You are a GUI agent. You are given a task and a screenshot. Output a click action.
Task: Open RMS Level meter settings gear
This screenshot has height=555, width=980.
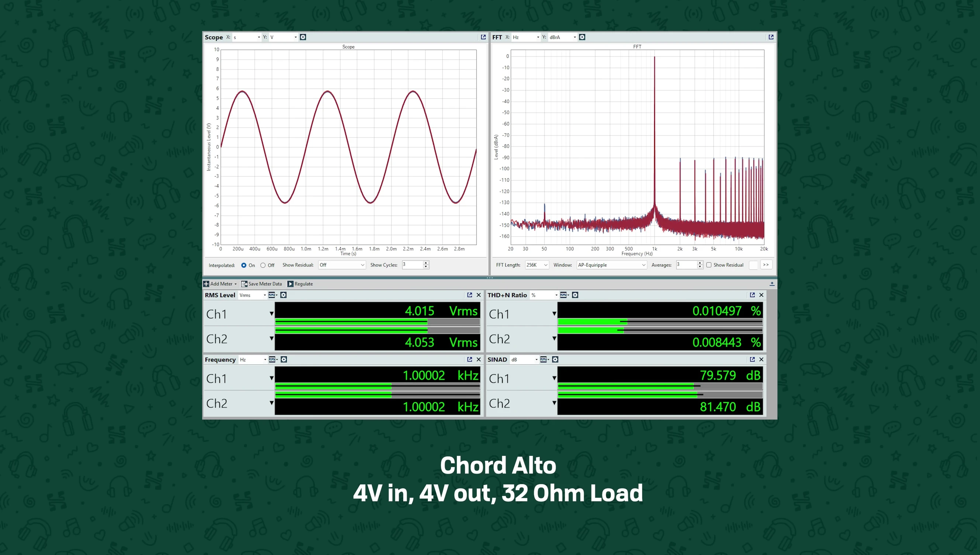[283, 295]
